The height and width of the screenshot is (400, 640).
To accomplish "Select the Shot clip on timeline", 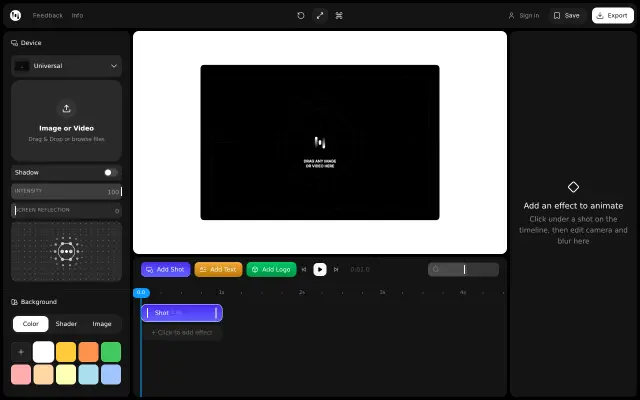I will (x=182, y=313).
